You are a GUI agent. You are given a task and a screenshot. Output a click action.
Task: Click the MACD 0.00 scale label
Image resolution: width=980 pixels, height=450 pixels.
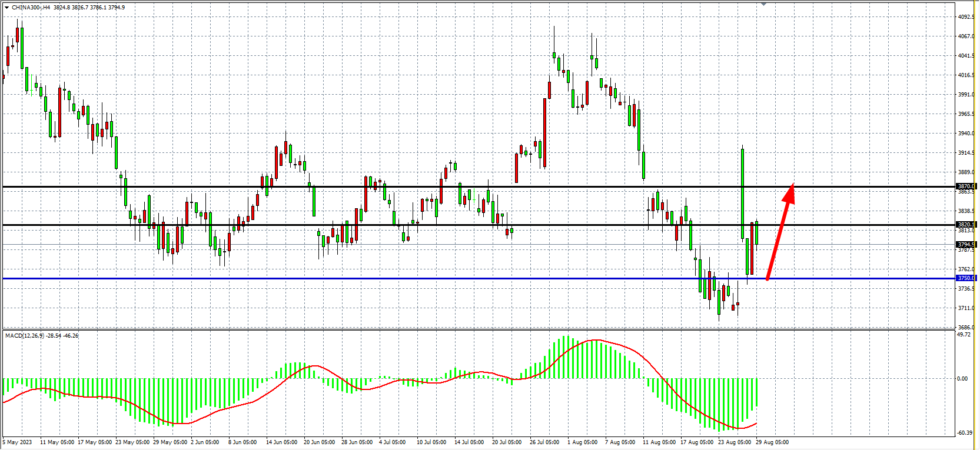962,378
